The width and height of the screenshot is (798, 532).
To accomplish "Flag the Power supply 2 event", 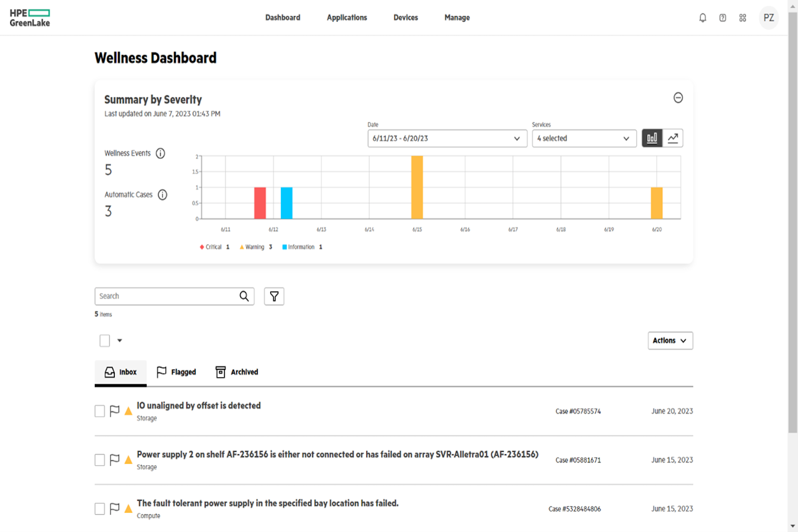I will click(x=114, y=460).
